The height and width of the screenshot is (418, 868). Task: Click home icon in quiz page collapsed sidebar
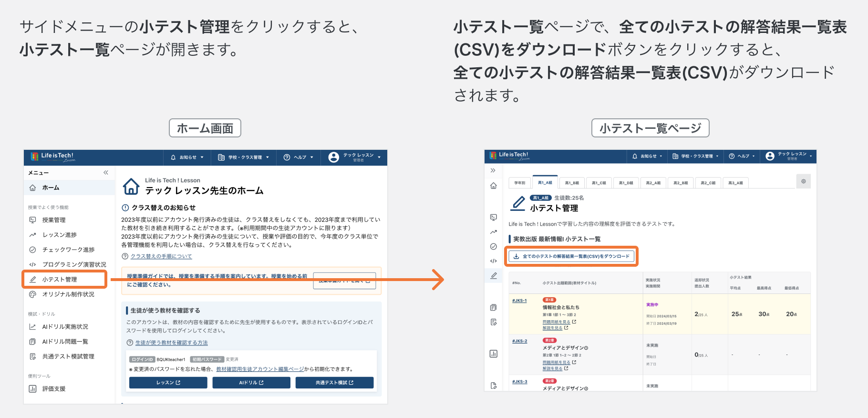(494, 186)
